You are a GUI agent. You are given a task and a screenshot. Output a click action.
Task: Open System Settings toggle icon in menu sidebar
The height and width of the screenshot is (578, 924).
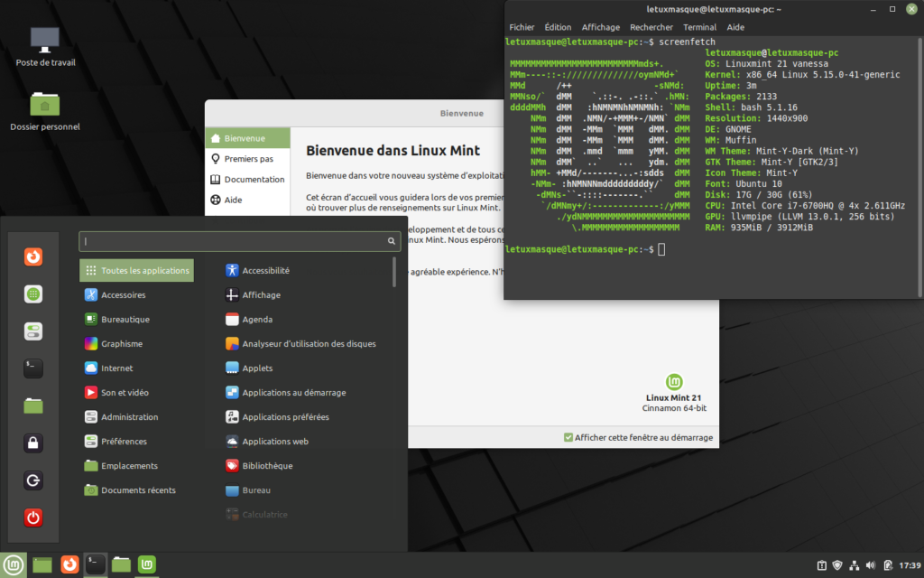point(33,331)
